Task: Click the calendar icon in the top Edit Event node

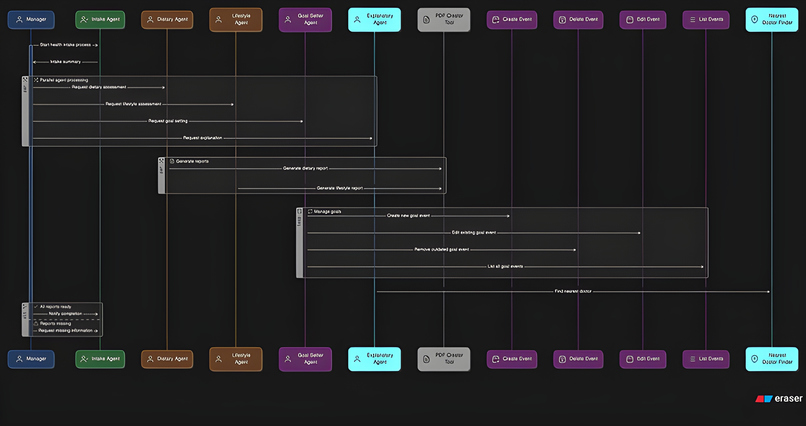Action: pos(629,20)
